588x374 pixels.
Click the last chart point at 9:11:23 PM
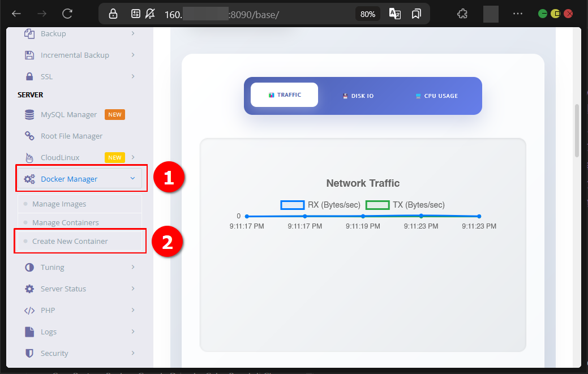pos(479,216)
